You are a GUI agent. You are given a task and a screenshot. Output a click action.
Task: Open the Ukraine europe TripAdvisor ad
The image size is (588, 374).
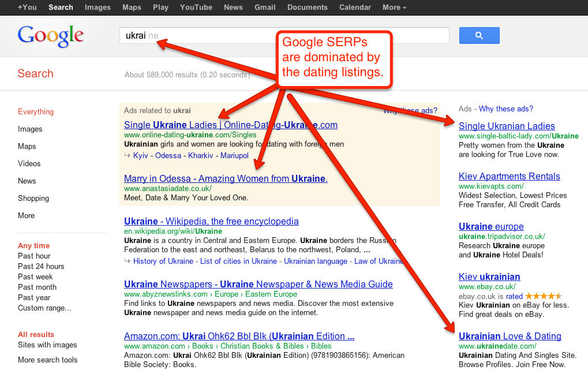491,227
